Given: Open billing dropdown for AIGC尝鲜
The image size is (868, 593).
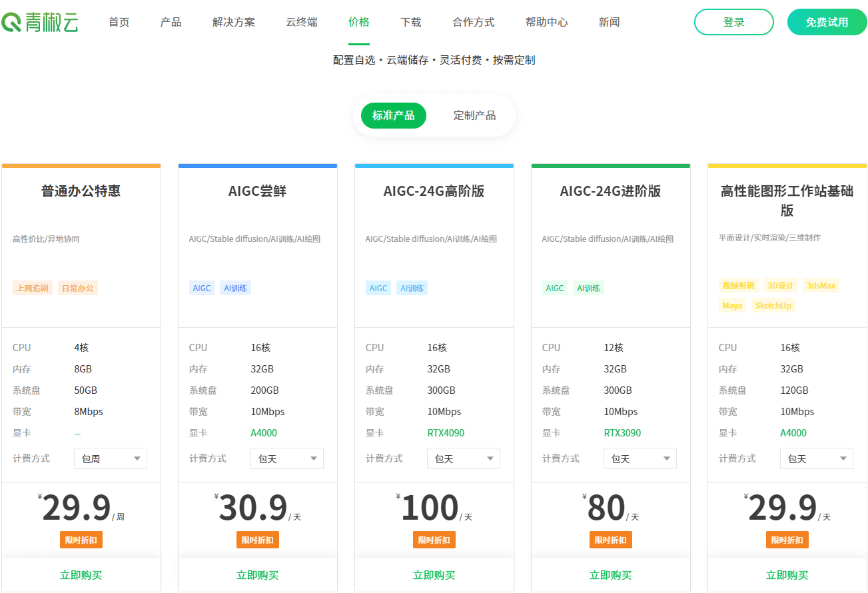Looking at the screenshot, I should pyautogui.click(x=287, y=458).
